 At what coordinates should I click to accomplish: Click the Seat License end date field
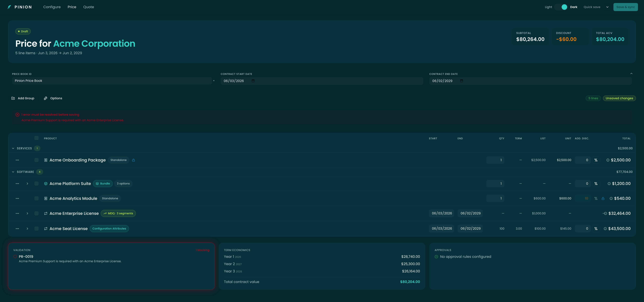(470, 229)
